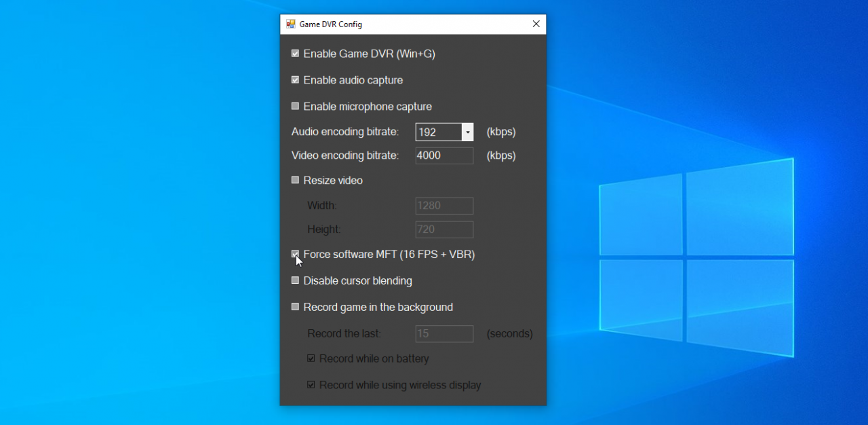This screenshot has width=868, height=425.
Task: Turn on Record game in the background
Action: tap(295, 306)
